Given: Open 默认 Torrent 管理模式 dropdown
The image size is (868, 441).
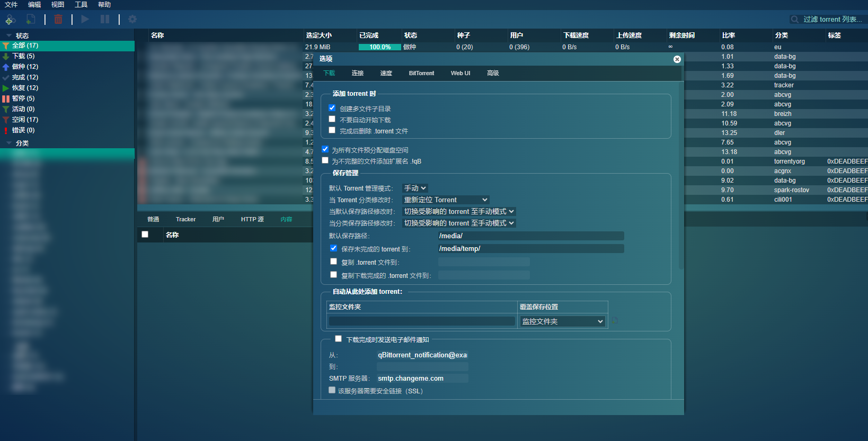Looking at the screenshot, I should pos(415,188).
